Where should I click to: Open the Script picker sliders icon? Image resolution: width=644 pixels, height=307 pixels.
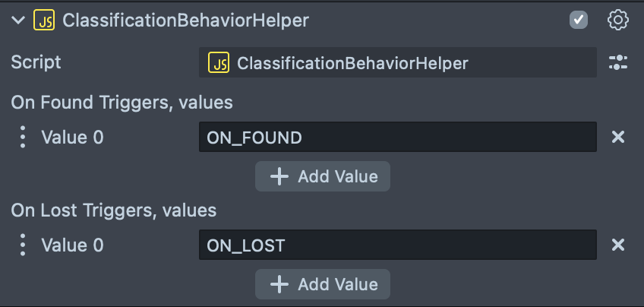[x=618, y=63]
